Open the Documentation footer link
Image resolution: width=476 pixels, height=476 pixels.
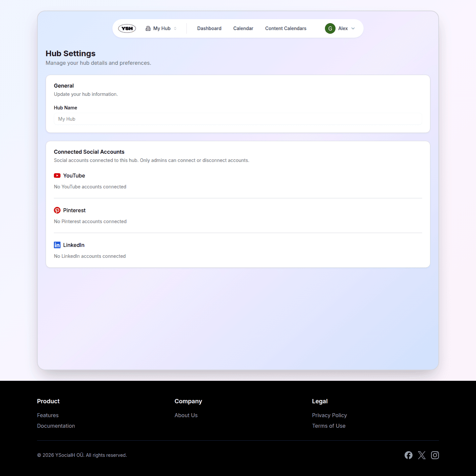(56, 426)
